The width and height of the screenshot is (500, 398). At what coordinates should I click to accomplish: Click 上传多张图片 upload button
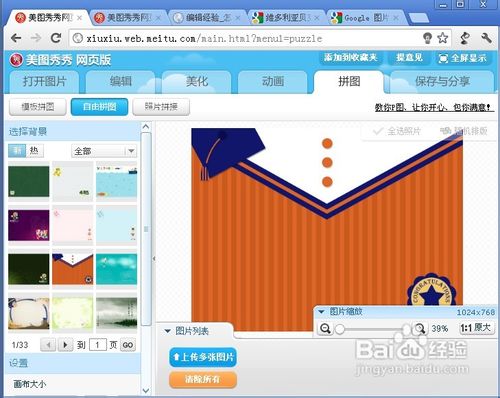pyautogui.click(x=203, y=357)
